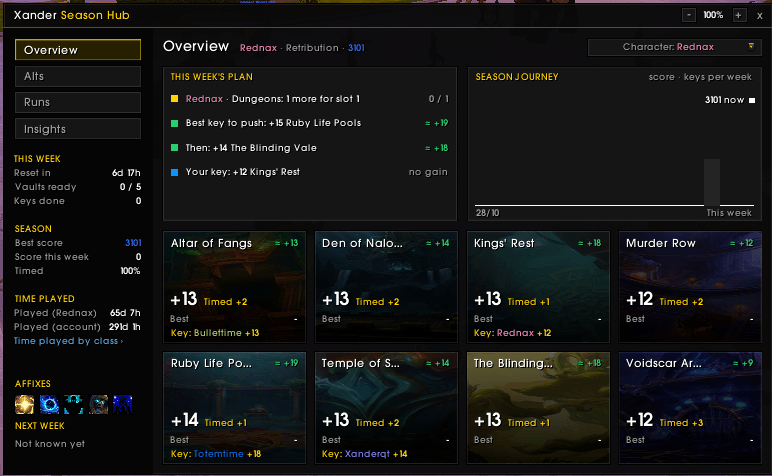Select the 'Best key to push: +15 Ruby Life Pools' row
Screen dimensions: 772x476
310,123
